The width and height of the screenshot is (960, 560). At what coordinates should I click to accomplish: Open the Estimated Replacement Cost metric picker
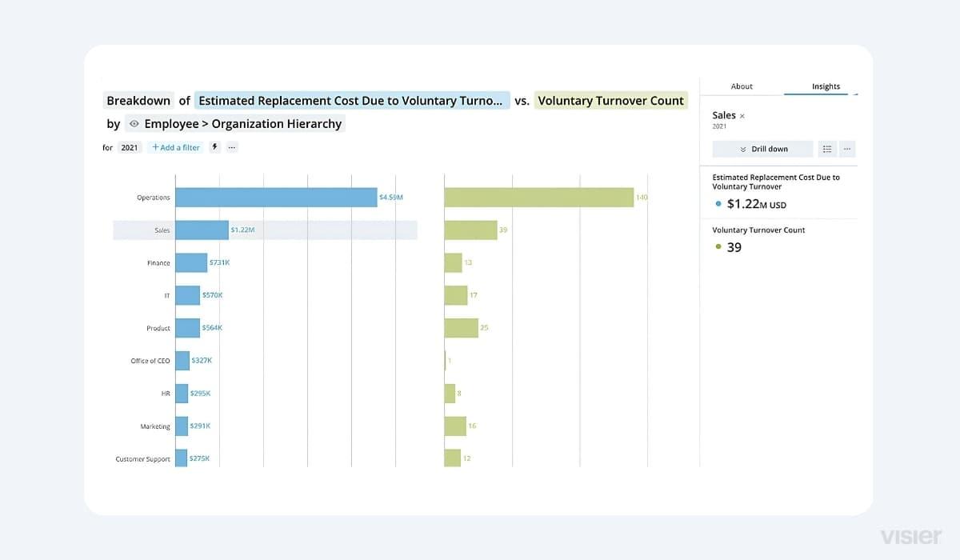click(352, 101)
